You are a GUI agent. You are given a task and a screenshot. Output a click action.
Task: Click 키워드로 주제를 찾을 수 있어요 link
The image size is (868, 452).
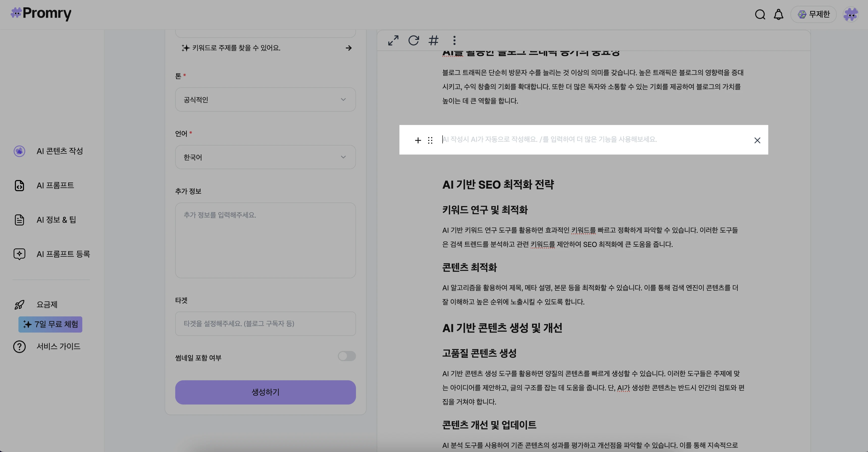(236, 48)
